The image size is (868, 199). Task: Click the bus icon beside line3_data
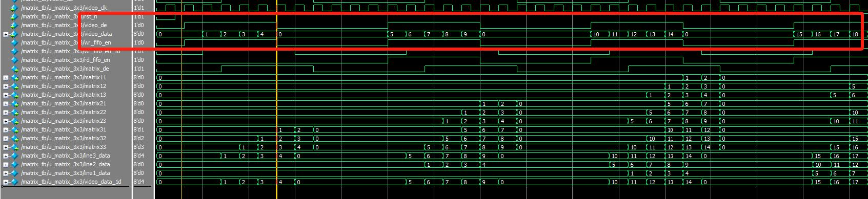pos(14,156)
